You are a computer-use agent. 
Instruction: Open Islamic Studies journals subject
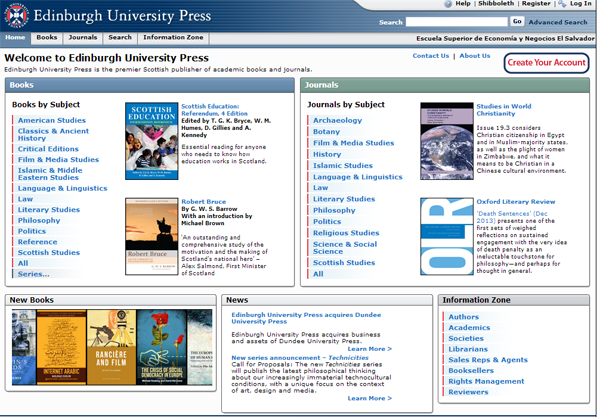[x=342, y=166]
